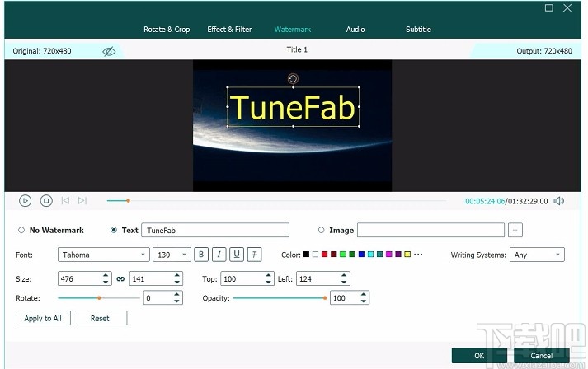Viewport: 588px width, 369px height.
Task: Pick the light green color swatch
Action: point(343,255)
